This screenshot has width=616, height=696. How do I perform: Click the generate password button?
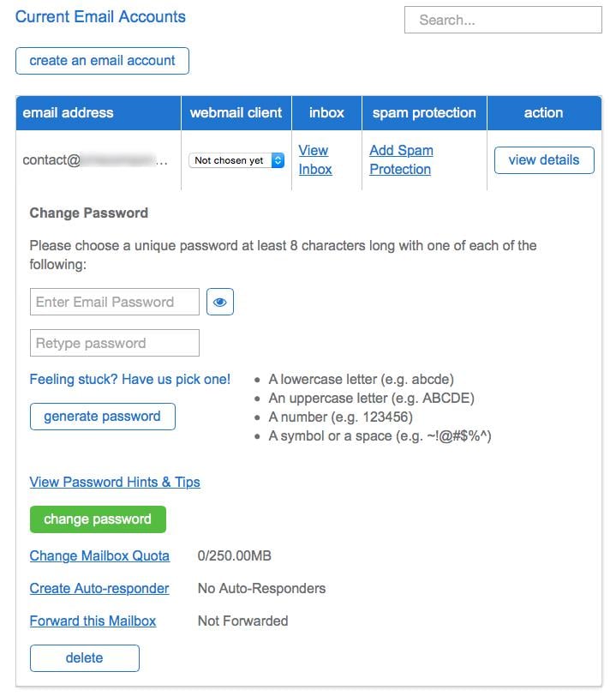point(102,416)
